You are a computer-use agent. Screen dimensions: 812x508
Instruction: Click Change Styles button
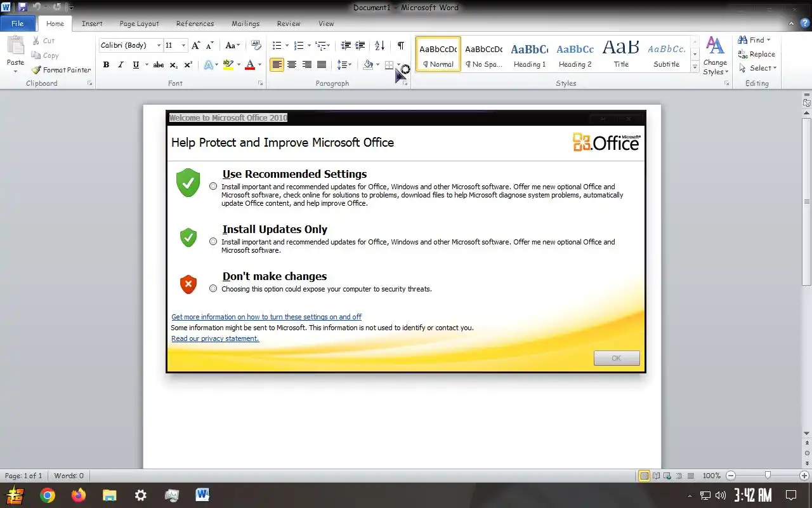[x=715, y=56]
